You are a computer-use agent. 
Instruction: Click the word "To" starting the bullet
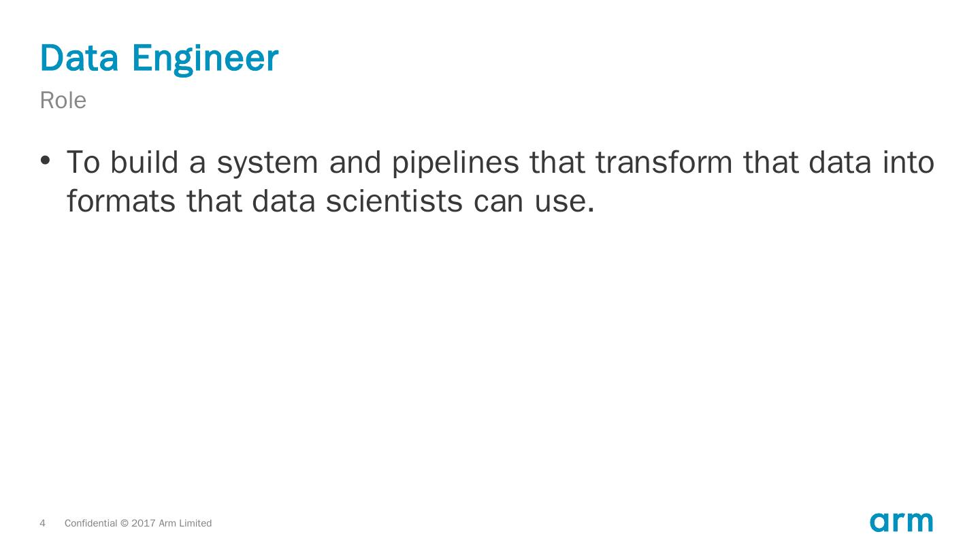pyautogui.click(x=83, y=162)
